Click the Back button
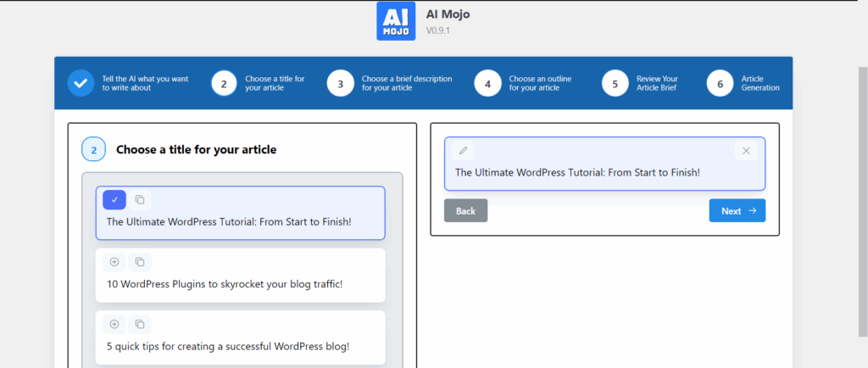Screen dimensions: 868x368 click(465, 211)
